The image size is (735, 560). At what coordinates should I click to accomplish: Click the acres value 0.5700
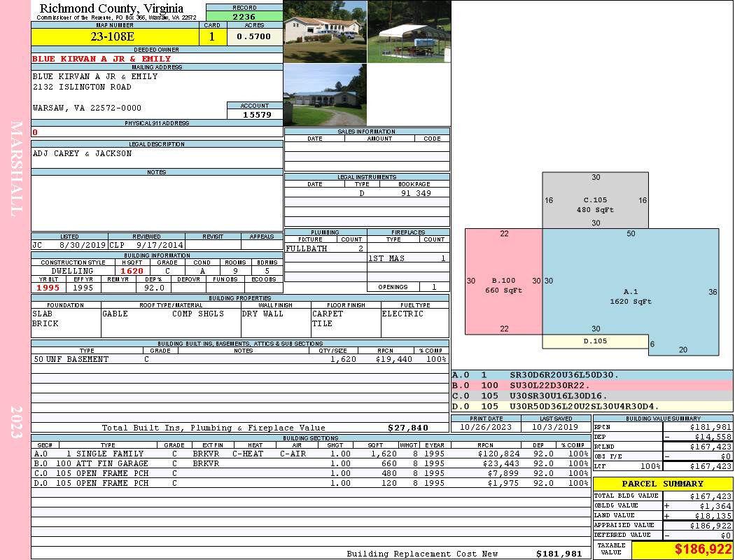[253, 37]
